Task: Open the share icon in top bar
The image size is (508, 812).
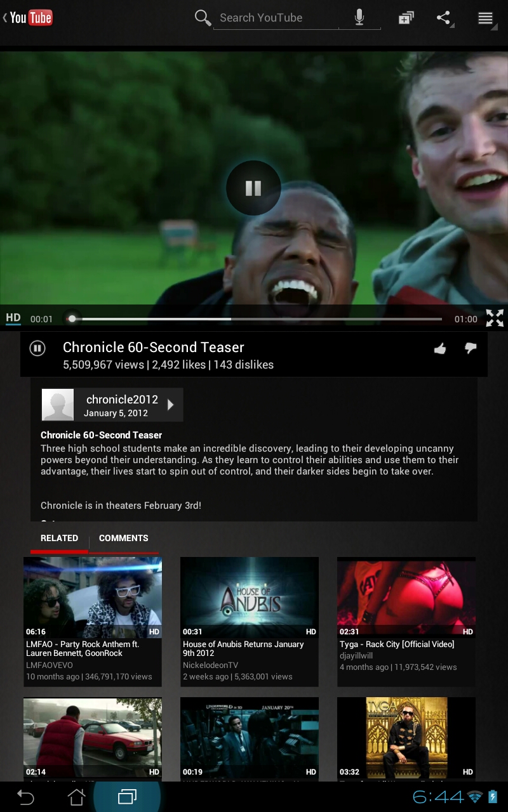Action: 444,18
